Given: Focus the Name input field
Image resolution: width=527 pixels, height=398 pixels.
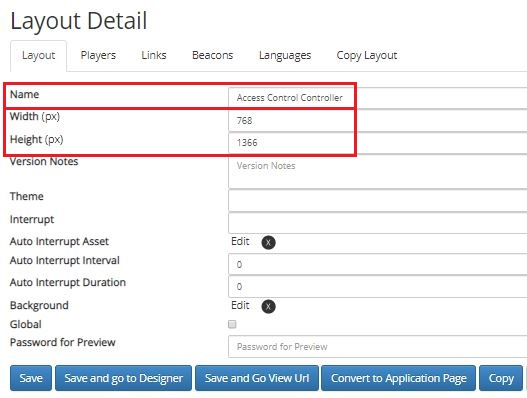Looking at the screenshot, I should [x=377, y=98].
